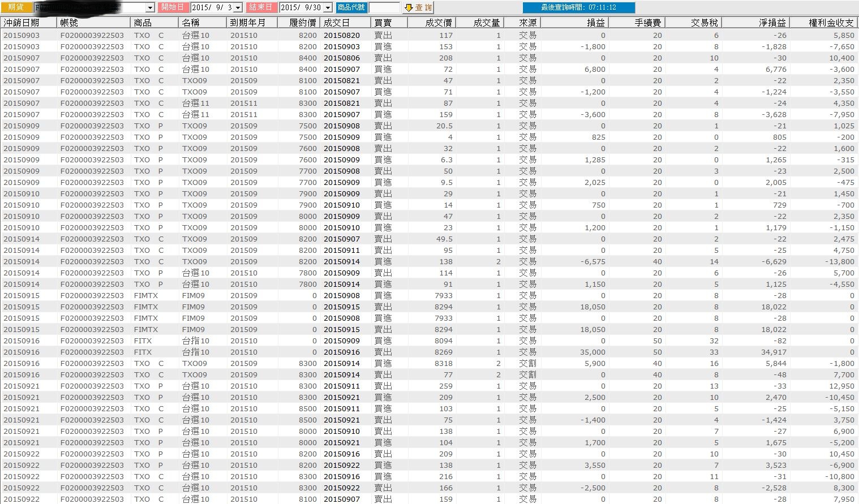
Task: Sort by the 名稱 column header
Action: tap(203, 23)
